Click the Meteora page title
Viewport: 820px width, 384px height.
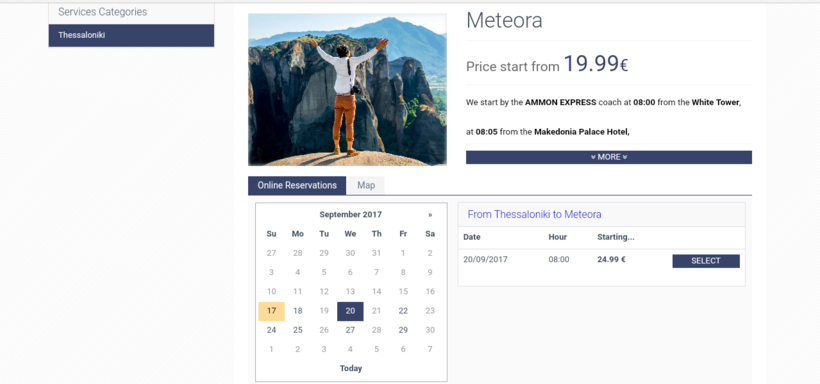coord(504,20)
